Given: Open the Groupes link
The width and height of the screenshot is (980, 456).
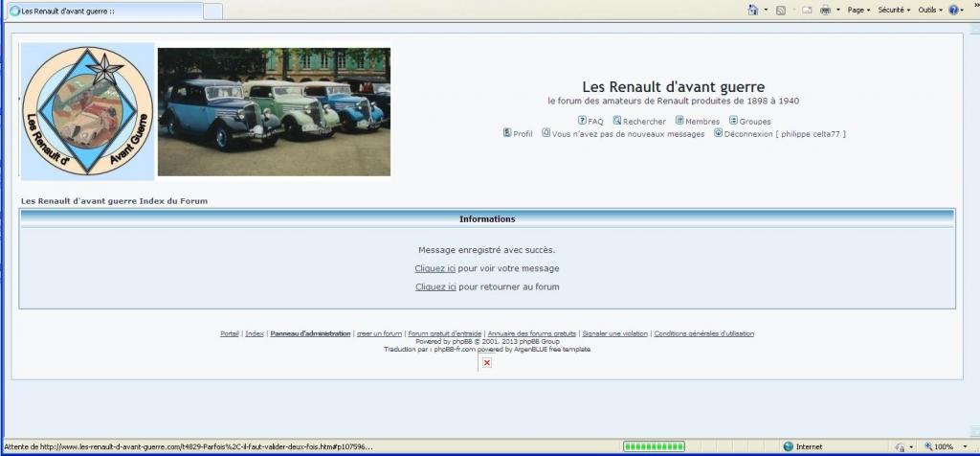Looking at the screenshot, I should tap(755, 122).
